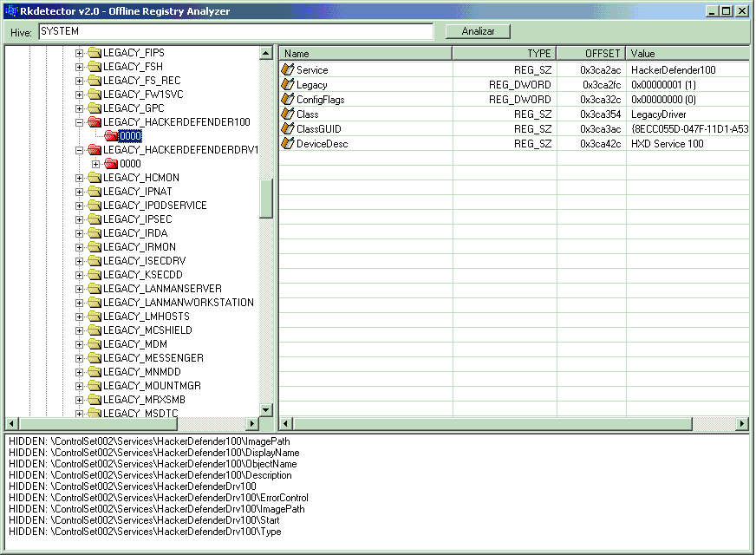This screenshot has height=555, width=756.
Task: Sort by the OFFSET column header
Action: (x=590, y=54)
